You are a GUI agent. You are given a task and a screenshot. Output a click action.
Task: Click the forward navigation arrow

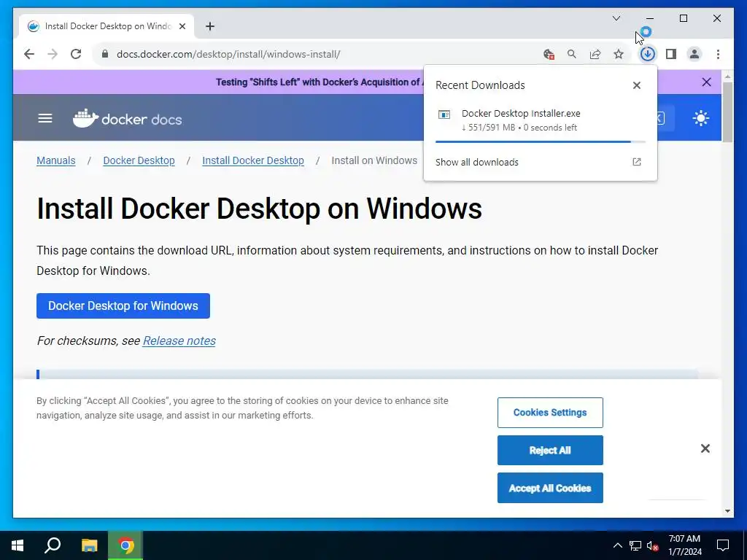click(53, 54)
